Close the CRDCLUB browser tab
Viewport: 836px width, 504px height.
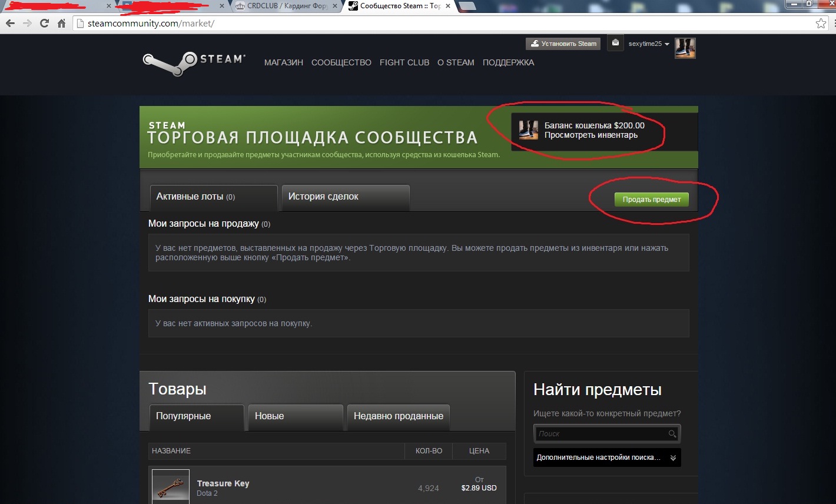pyautogui.click(x=336, y=6)
